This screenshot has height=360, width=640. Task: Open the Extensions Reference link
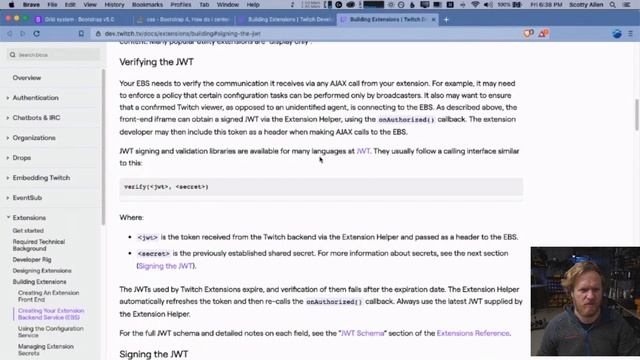click(x=473, y=333)
